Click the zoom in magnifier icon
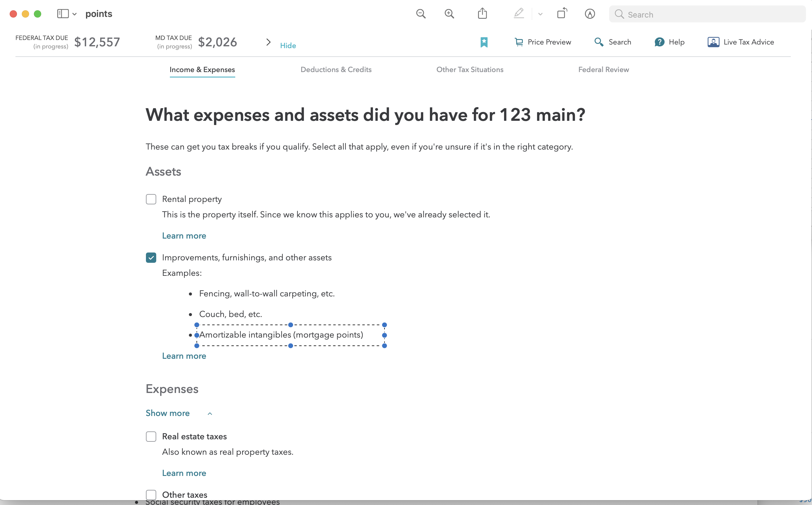This screenshot has height=505, width=812. click(449, 14)
